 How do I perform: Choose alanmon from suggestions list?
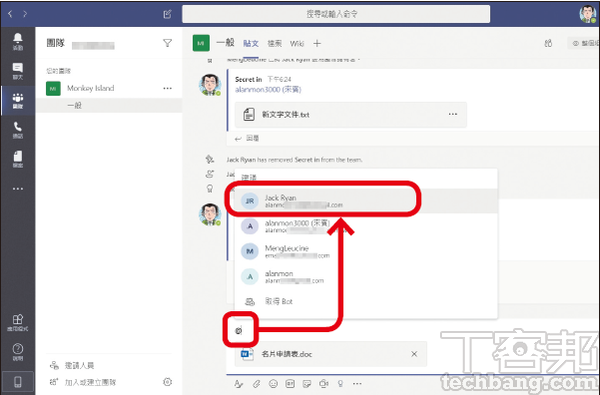point(365,277)
